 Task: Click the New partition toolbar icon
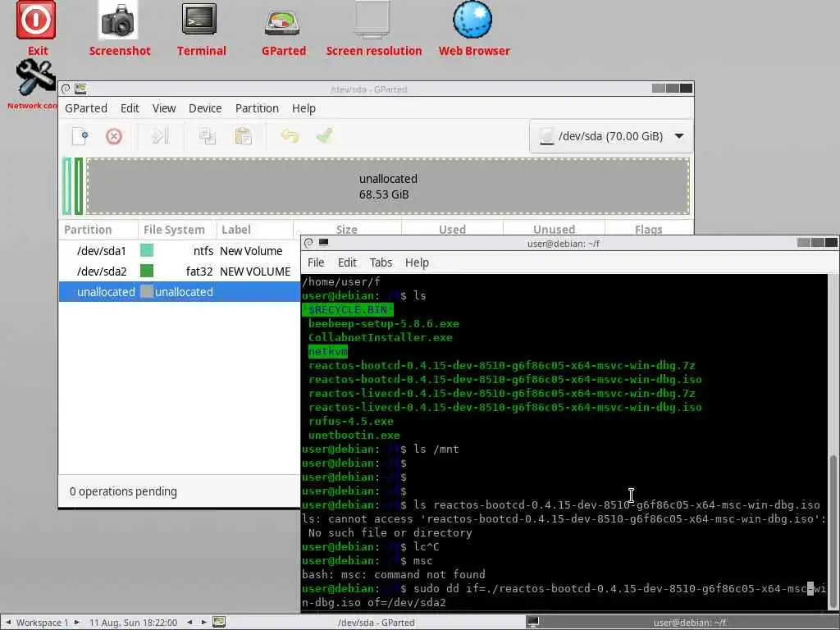pos(80,136)
